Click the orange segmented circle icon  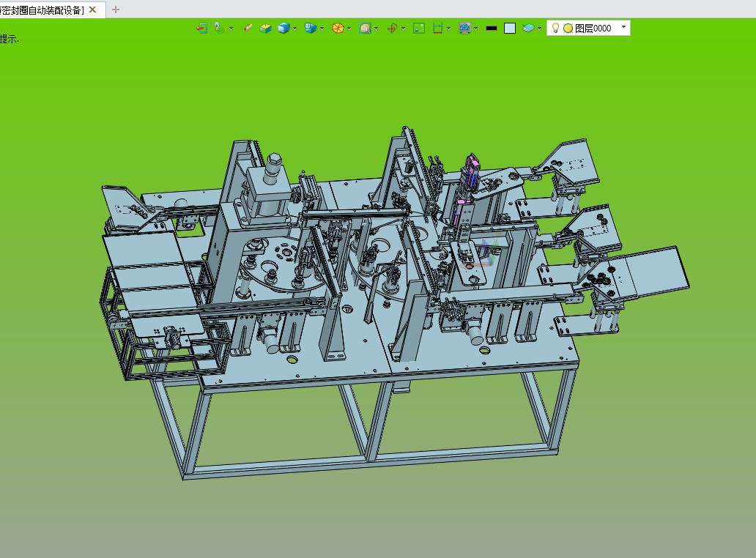pos(338,29)
